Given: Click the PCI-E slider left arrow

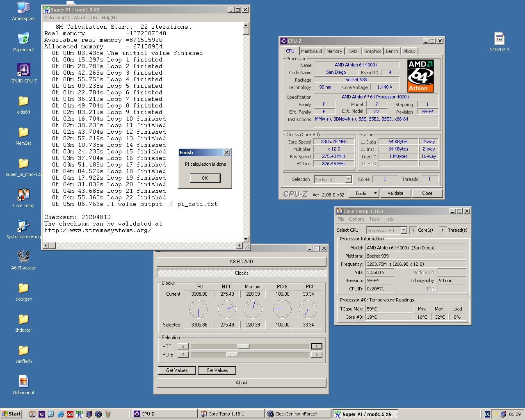Looking at the screenshot, I should 183,355.
